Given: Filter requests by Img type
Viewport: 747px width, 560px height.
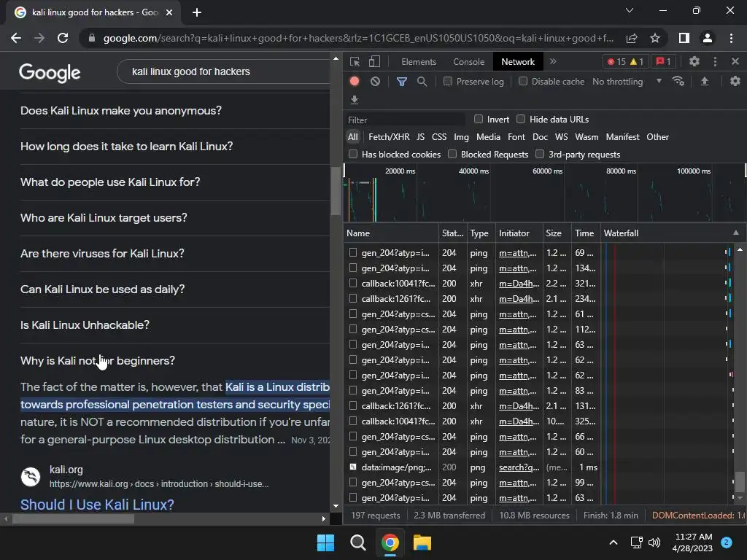Looking at the screenshot, I should click(461, 136).
